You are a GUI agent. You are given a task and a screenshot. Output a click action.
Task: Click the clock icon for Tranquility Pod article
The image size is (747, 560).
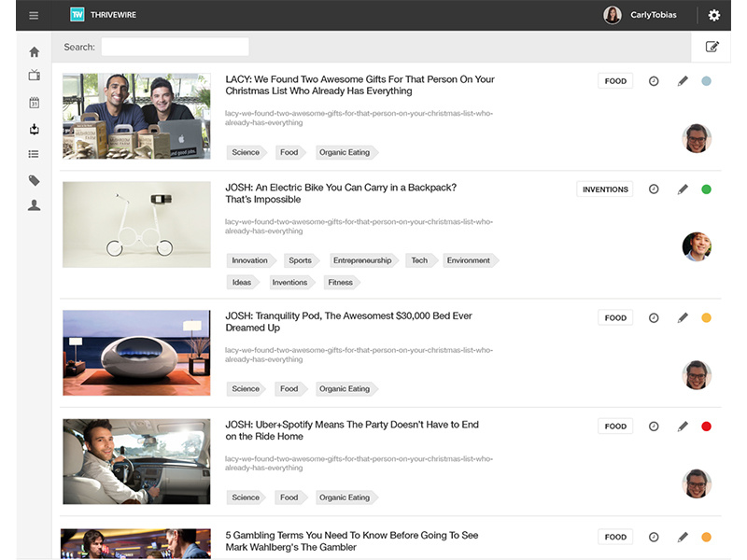654,317
